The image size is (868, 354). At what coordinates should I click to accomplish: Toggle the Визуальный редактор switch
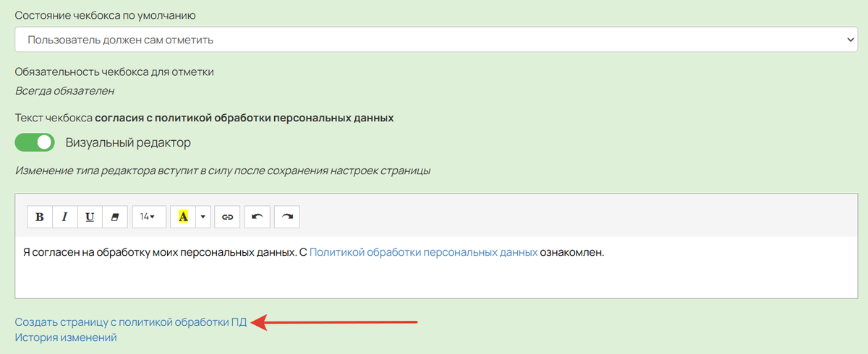click(35, 142)
